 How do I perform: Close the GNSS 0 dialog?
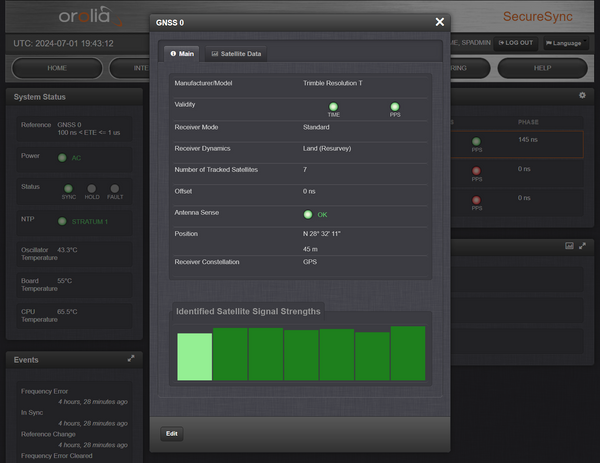click(x=440, y=22)
